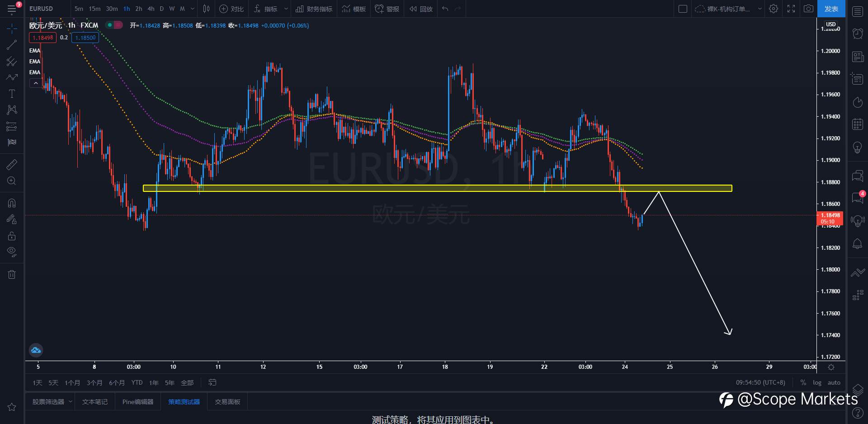This screenshot has width=868, height=424.
Task: Open the USD currency selector on price axis
Action: tap(831, 24)
